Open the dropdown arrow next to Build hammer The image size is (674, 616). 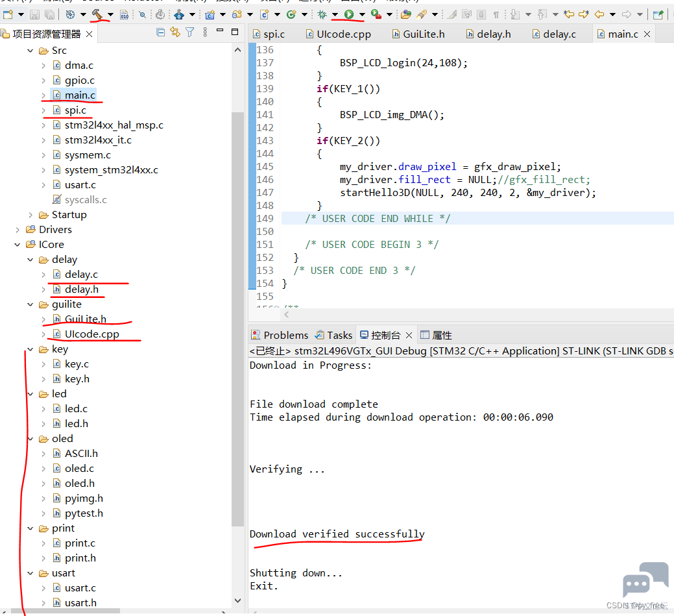point(110,14)
